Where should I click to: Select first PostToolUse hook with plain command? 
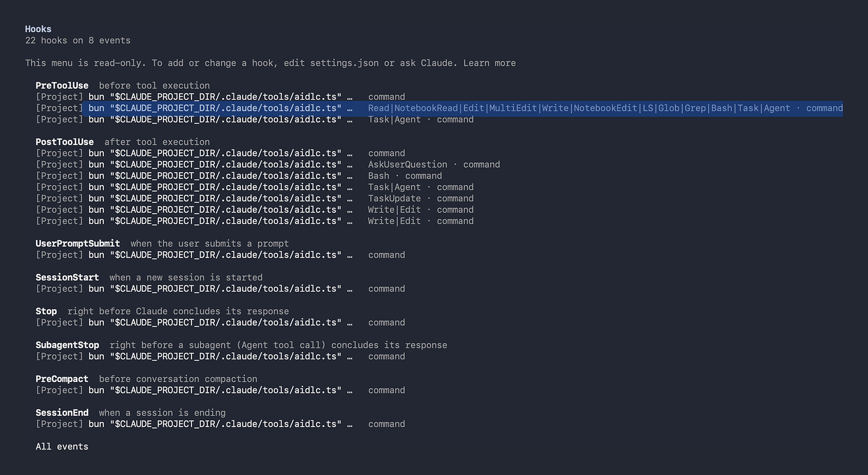[x=220, y=153]
